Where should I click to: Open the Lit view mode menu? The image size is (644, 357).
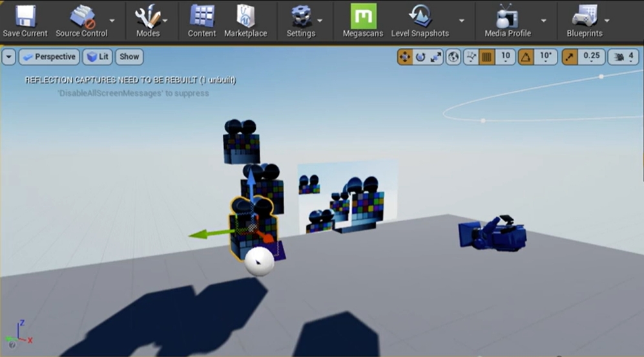click(x=98, y=57)
